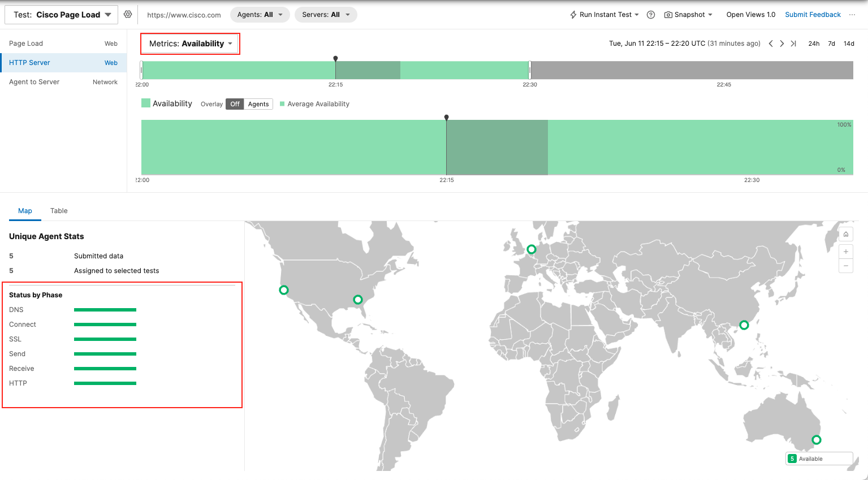Open the Servers: All filter dropdown
This screenshot has width=868, height=480.
coord(326,15)
